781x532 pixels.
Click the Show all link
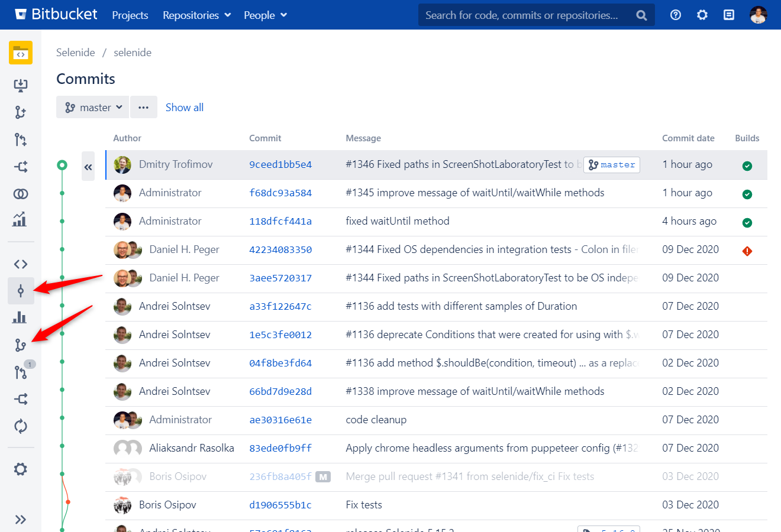(184, 107)
